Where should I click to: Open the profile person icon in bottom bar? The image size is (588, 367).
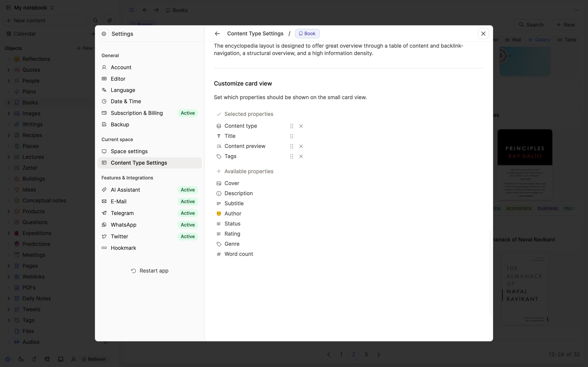click(x=73, y=359)
